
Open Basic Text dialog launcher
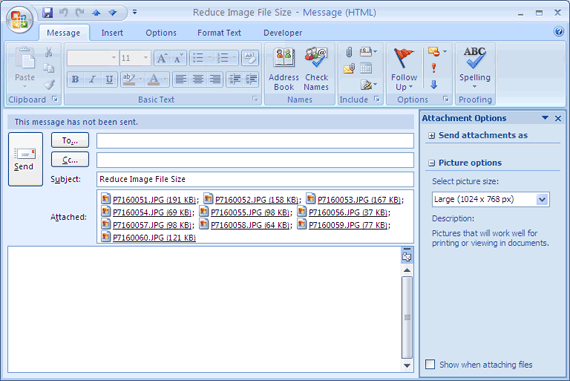tap(255, 99)
